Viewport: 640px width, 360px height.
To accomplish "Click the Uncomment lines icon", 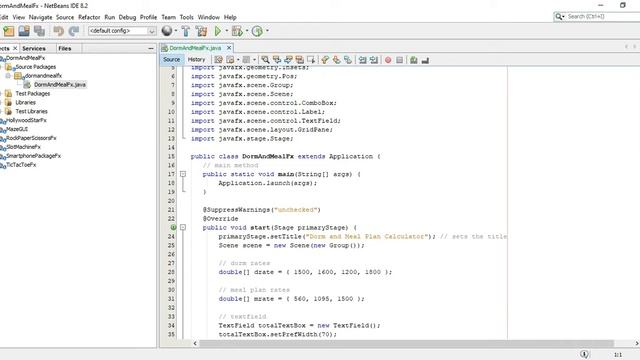I will [x=425, y=60].
